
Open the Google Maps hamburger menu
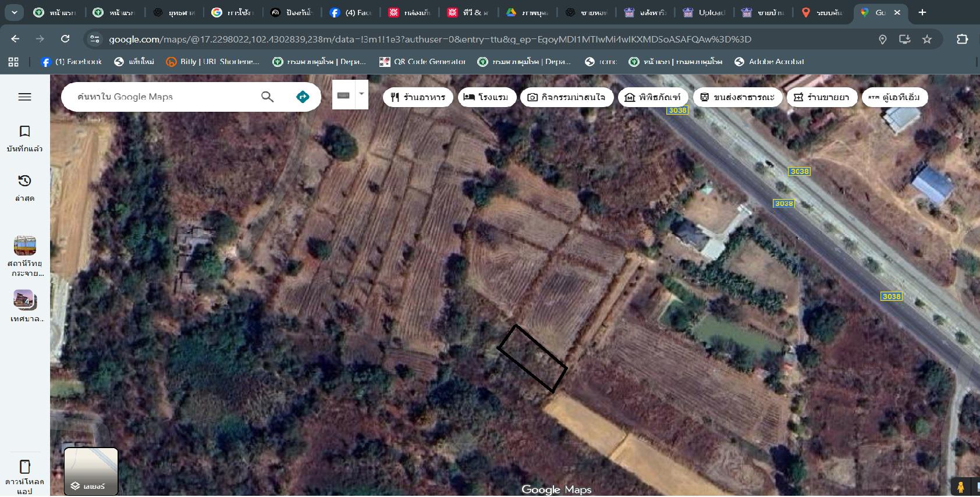tap(24, 97)
